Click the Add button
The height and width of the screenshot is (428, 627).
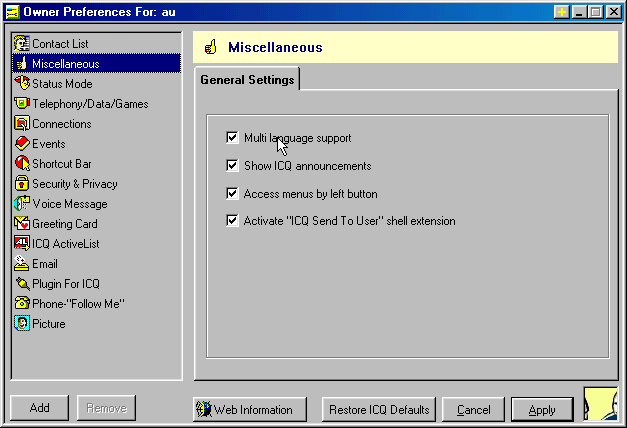tap(40, 408)
